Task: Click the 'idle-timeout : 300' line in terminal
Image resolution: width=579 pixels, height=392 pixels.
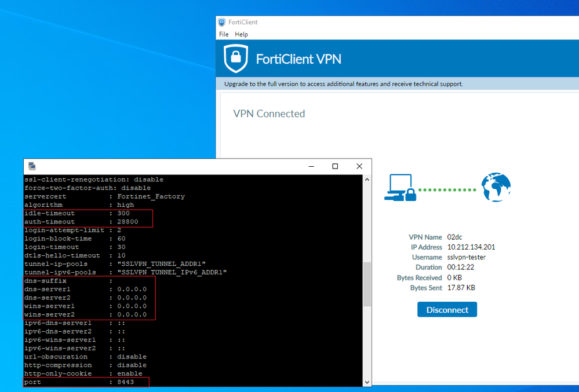Action: (x=77, y=213)
